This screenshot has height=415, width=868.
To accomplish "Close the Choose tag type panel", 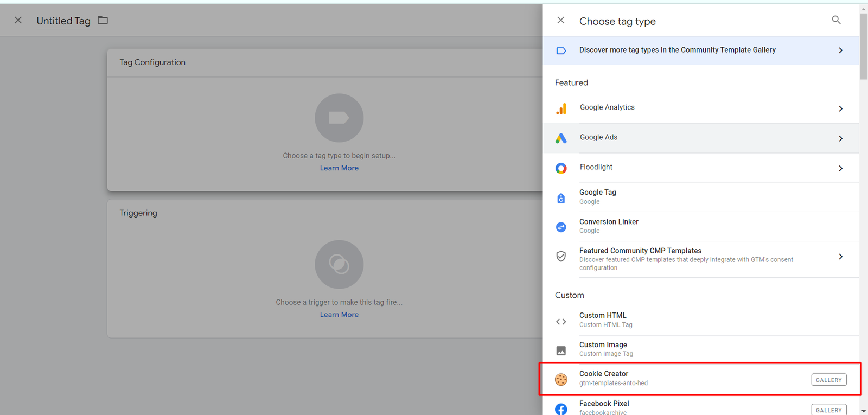I will tap(561, 20).
